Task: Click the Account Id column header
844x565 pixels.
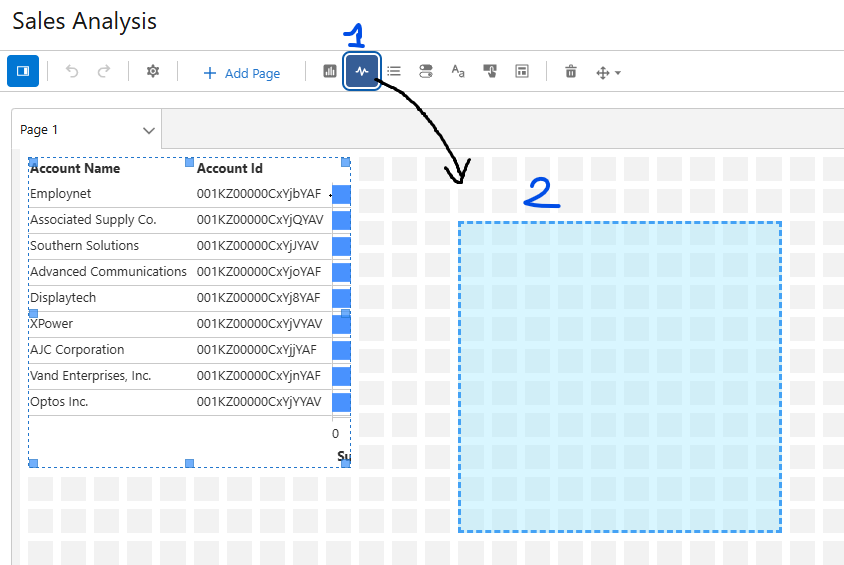Action: (229, 169)
